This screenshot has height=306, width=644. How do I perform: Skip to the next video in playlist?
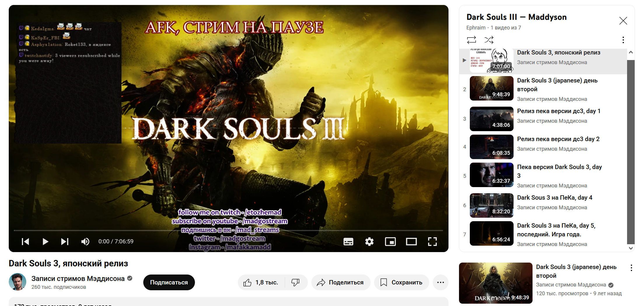point(65,242)
